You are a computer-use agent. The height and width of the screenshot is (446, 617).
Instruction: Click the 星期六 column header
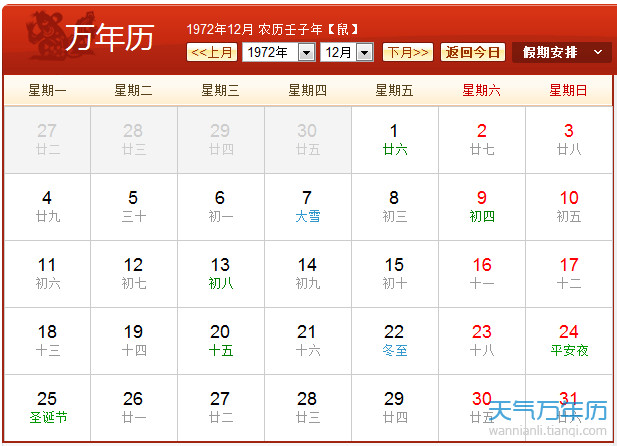pos(482,91)
